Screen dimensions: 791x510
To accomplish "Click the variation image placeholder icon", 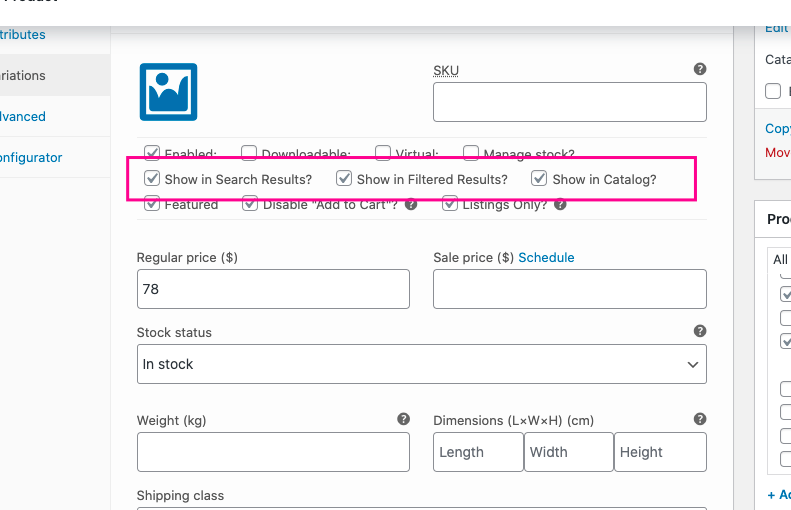I will pyautogui.click(x=168, y=92).
